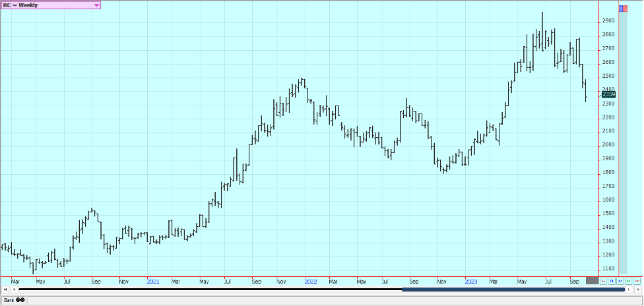The image size is (644, 306).
Task: Click the green curve icon near bottom right
Action: click(628, 281)
